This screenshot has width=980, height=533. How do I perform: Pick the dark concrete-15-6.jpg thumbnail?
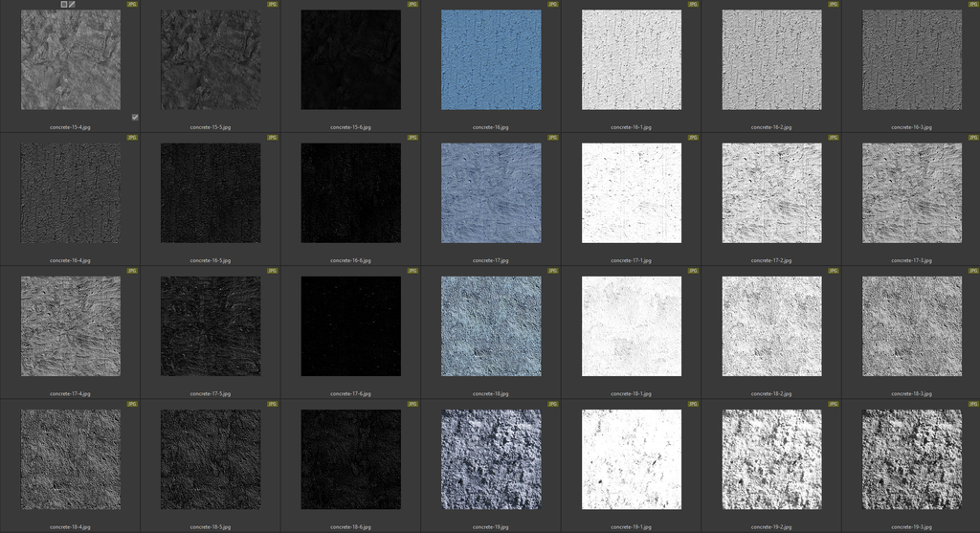point(351,59)
